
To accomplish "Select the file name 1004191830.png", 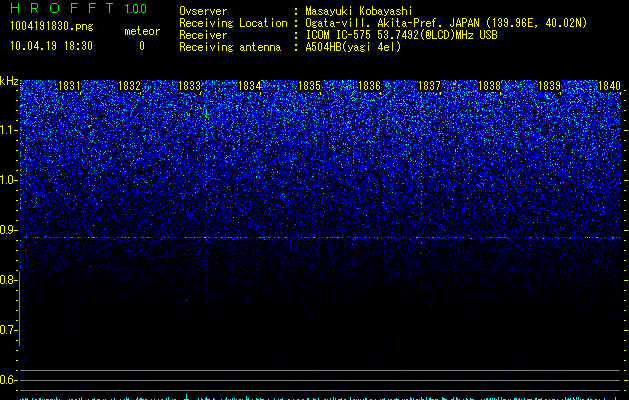I will tap(51, 26).
